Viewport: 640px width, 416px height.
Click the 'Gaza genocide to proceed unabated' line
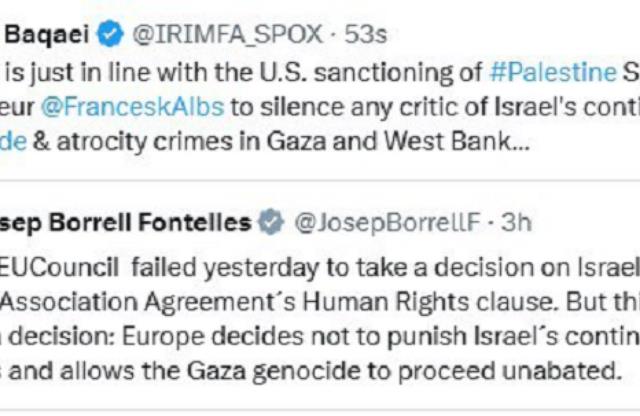[x=405, y=372]
